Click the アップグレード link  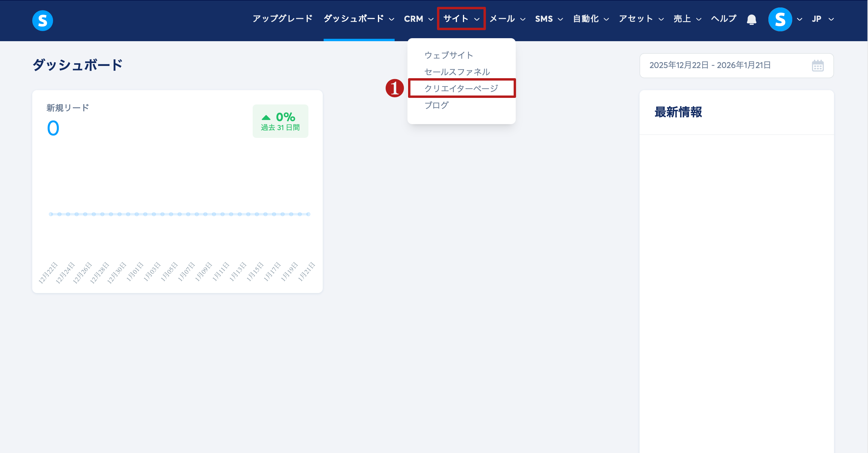[282, 19]
